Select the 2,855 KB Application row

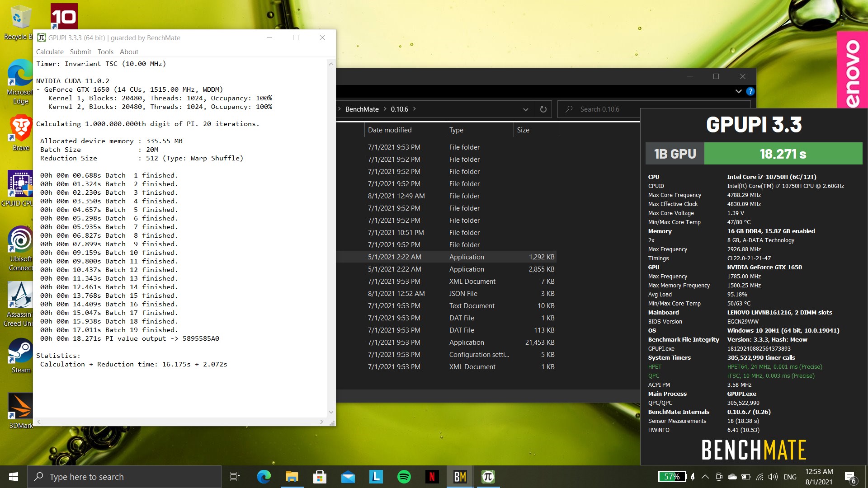(446, 269)
